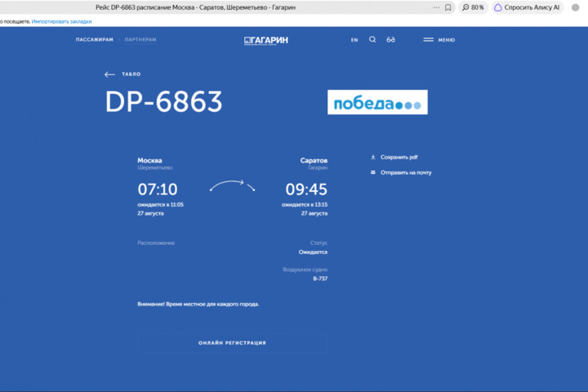588x392 pixels.
Task: Open the hamburger МЕНЮ
Action: point(439,40)
